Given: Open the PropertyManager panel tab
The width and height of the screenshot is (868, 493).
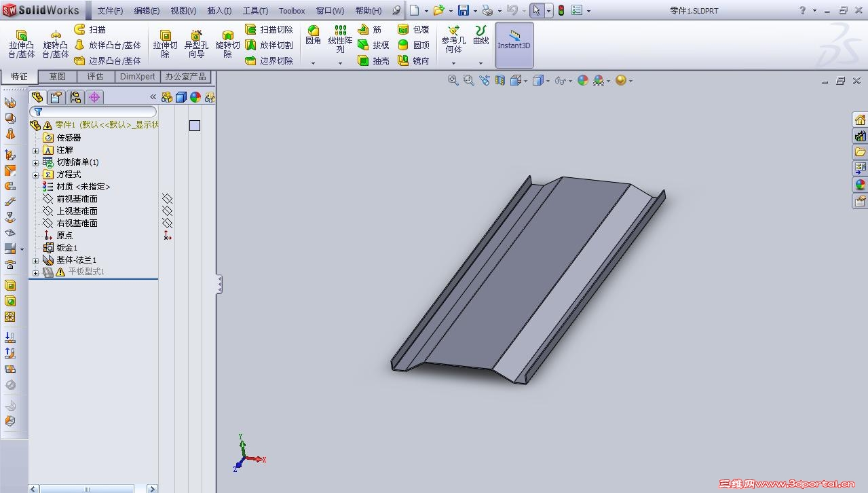Looking at the screenshot, I should pyautogui.click(x=56, y=97).
